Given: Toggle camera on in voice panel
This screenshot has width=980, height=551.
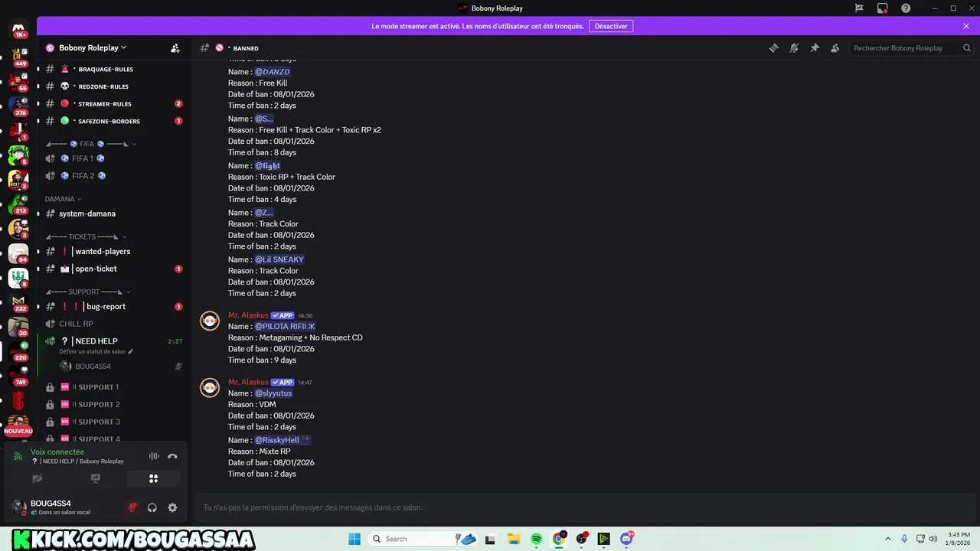Looking at the screenshot, I should pyautogui.click(x=37, y=478).
